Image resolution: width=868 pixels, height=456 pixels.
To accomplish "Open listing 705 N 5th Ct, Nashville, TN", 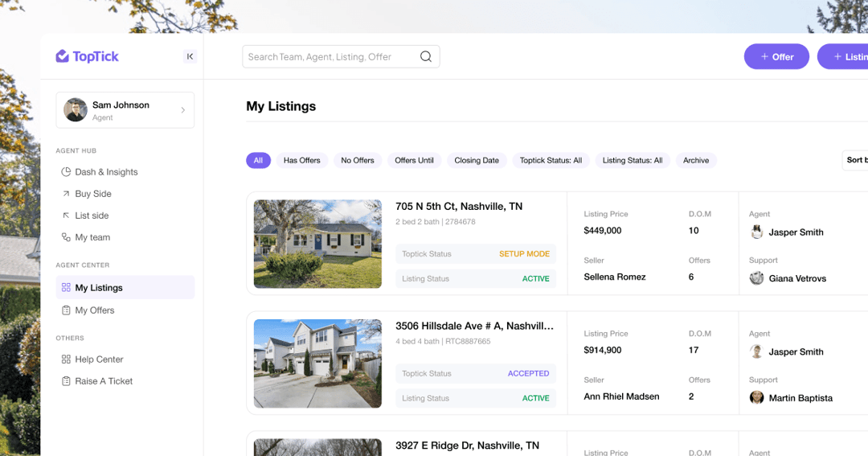I will click(459, 206).
